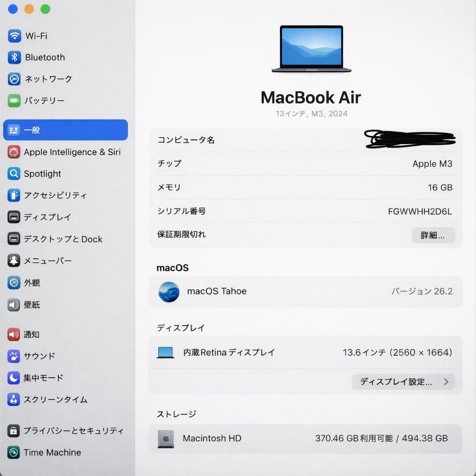The image size is (476, 476).
Task: Click the MacBook Air laptop image
Action: click(x=312, y=49)
